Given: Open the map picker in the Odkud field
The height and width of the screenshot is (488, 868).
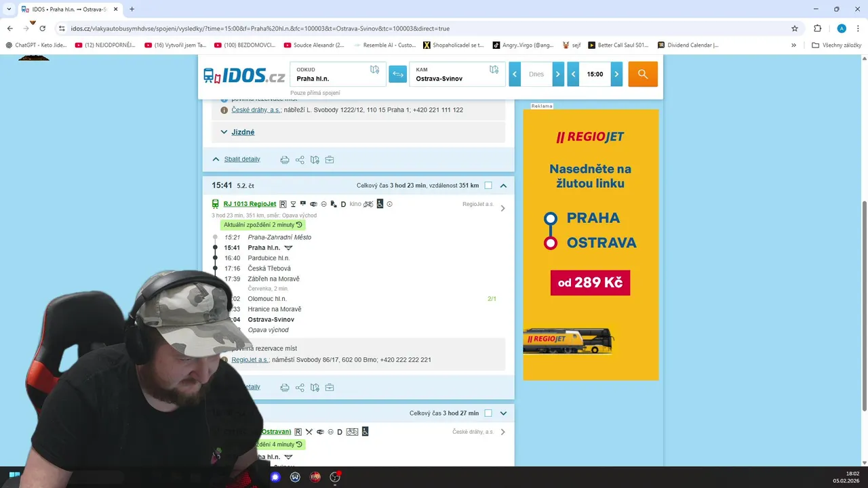Looking at the screenshot, I should coord(375,70).
